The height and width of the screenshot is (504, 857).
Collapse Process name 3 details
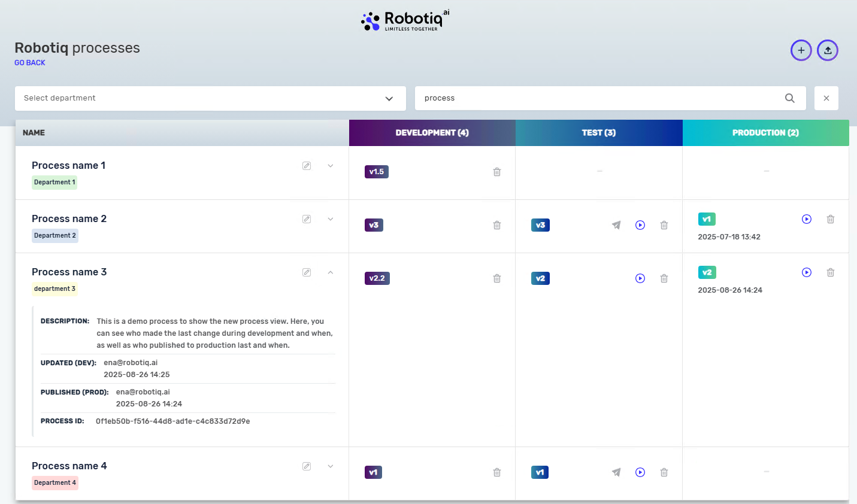[x=331, y=272]
